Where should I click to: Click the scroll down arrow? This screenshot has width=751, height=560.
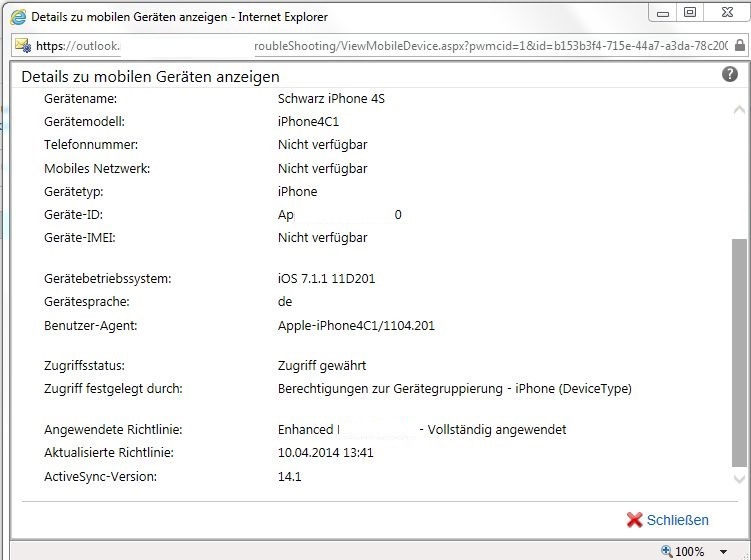[x=739, y=481]
